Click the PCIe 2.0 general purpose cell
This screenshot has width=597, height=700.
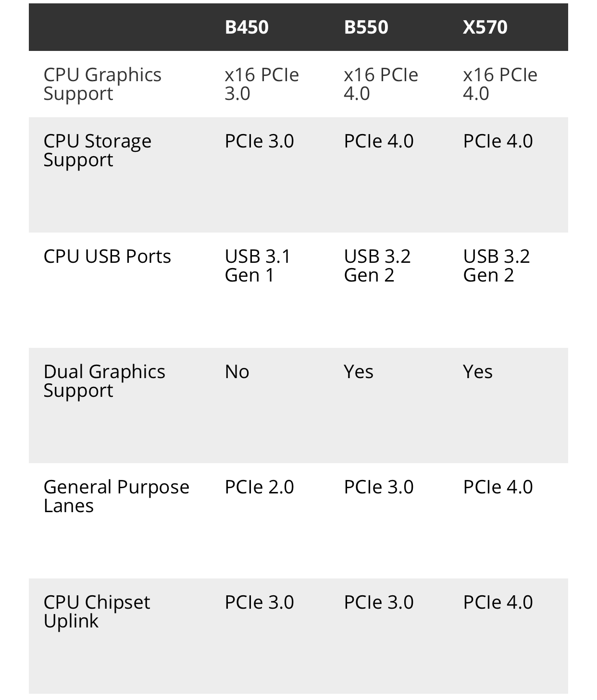click(260, 487)
